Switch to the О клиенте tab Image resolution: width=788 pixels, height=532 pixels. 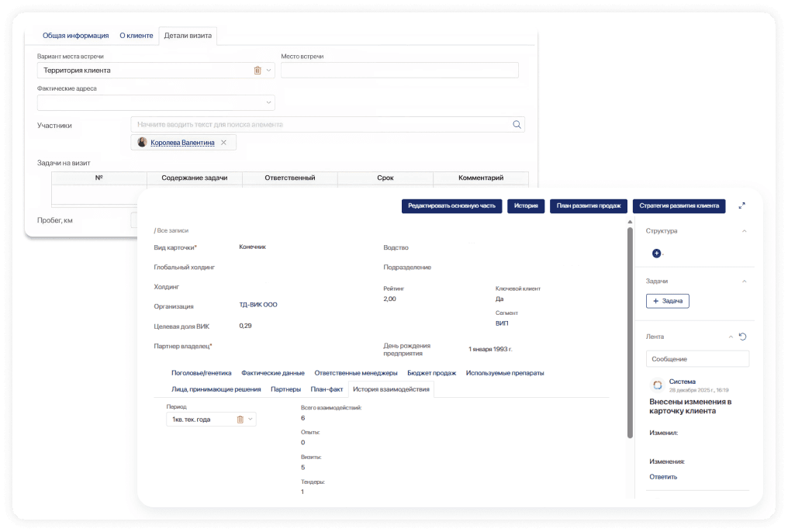click(x=136, y=36)
